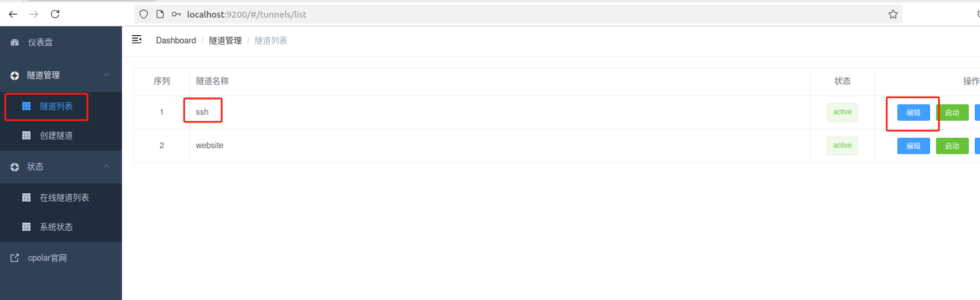Click the browser back arrow
The height and width of the screenshot is (300, 980).
click(13, 14)
